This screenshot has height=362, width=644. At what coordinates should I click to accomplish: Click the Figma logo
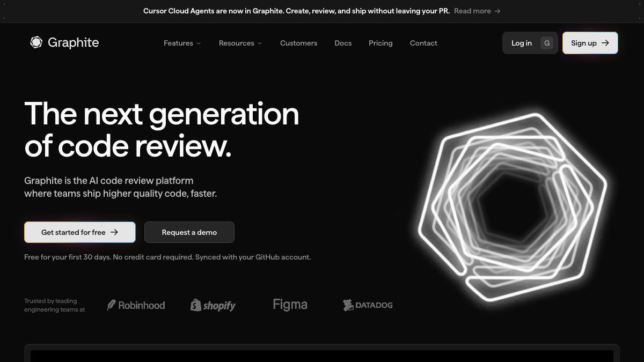[290, 305]
